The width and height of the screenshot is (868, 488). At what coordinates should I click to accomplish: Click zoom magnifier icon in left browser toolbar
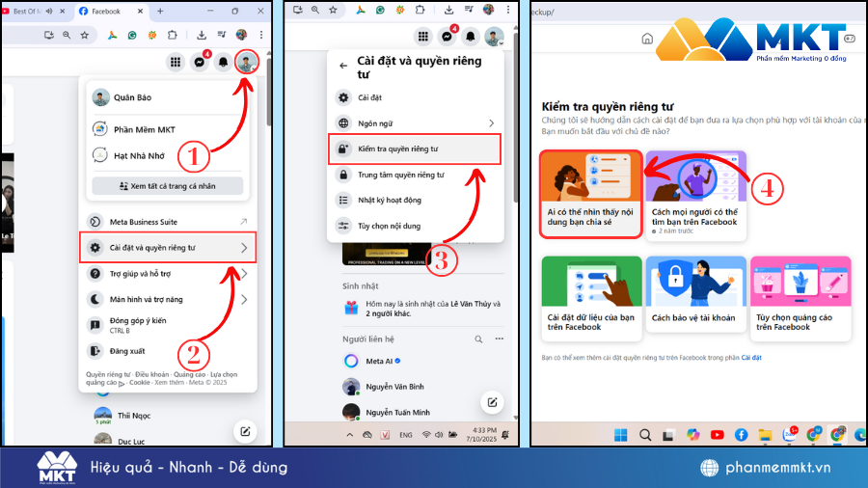(x=67, y=35)
